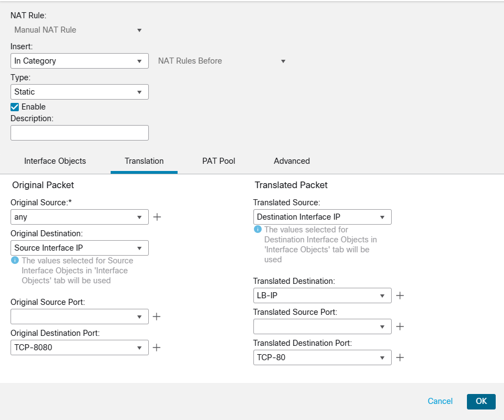The image size is (504, 420).
Task: Open the PAT Pool tab
Action: [x=219, y=161]
